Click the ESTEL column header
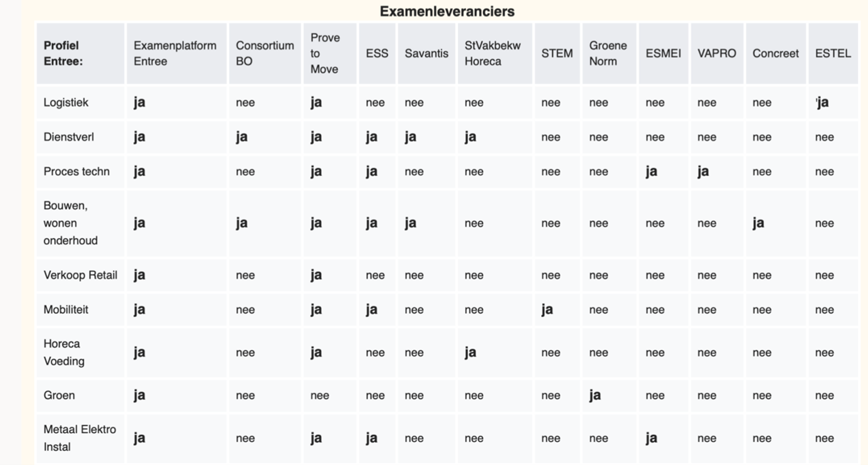868x465 pixels. click(x=833, y=53)
